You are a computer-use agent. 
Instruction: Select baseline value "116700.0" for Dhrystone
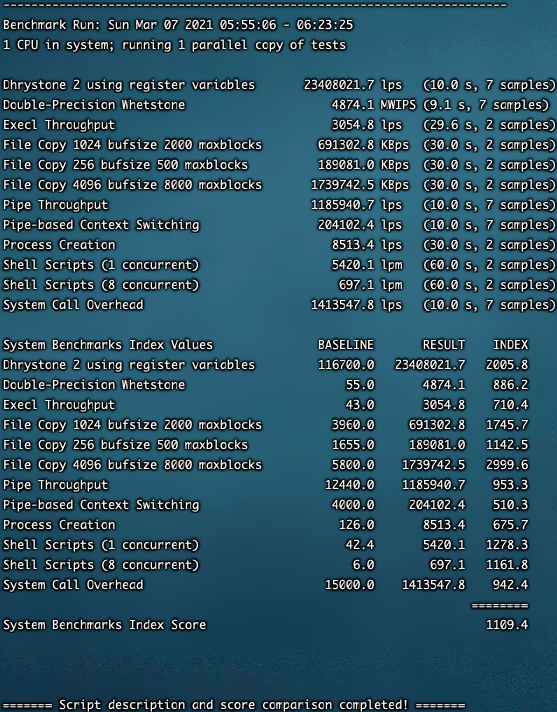(345, 365)
